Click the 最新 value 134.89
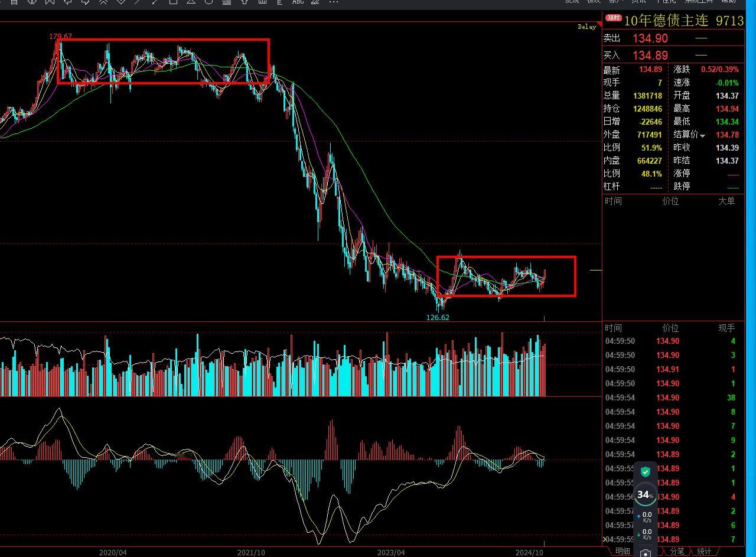 click(651, 70)
